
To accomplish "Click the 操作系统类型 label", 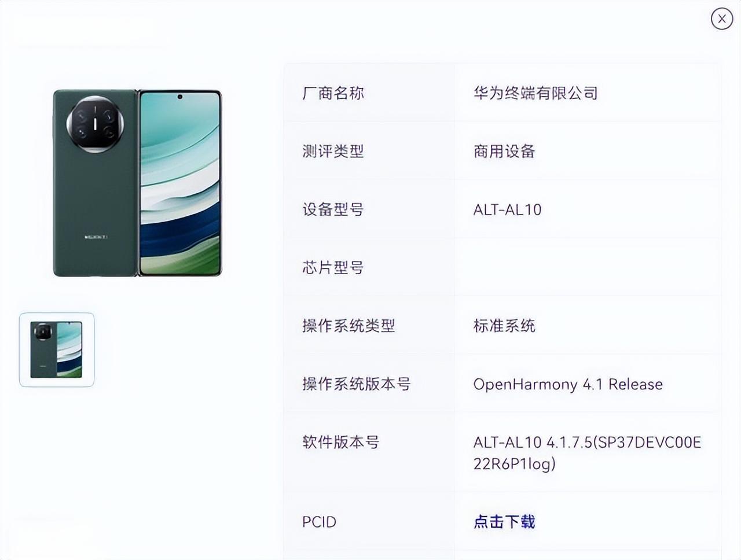I will click(349, 326).
